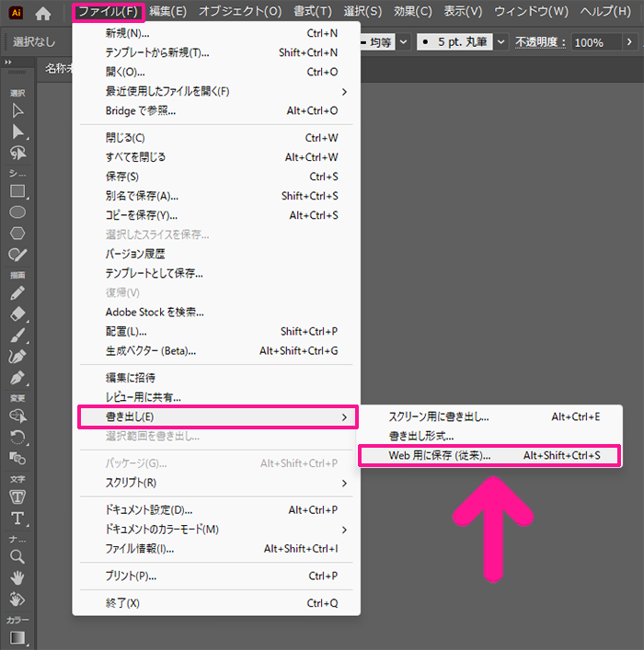Open the オブジェクト(O) menu
The height and width of the screenshot is (650, 644).
(240, 12)
